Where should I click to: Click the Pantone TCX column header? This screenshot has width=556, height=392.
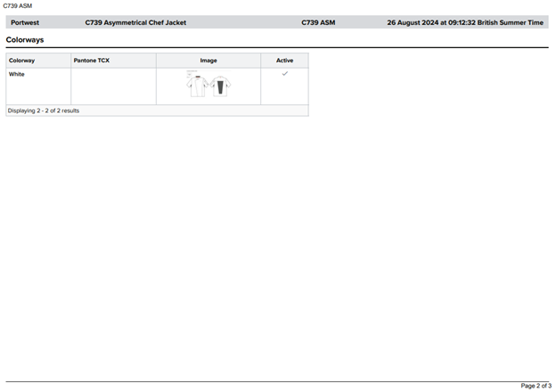tap(91, 61)
